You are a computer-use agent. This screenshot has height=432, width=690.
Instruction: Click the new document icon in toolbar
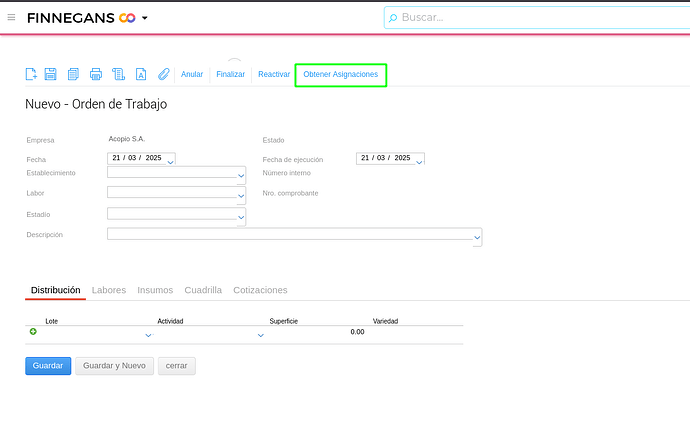pos(31,74)
